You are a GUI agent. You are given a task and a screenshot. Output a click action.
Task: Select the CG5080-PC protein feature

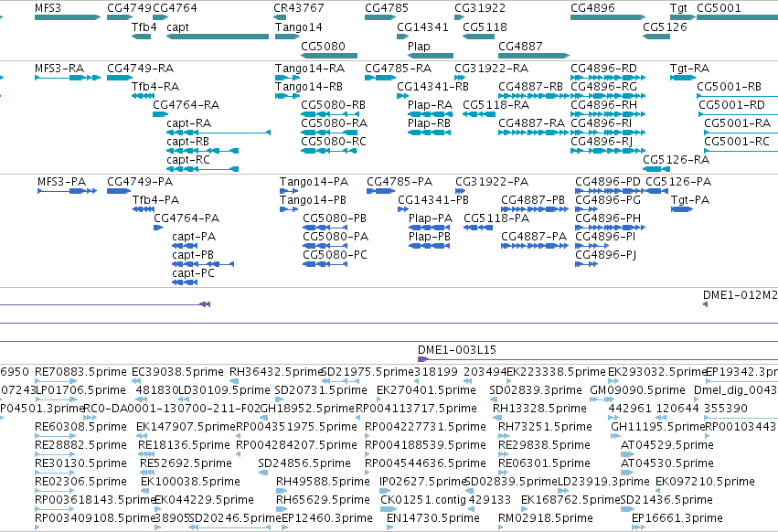325,264
